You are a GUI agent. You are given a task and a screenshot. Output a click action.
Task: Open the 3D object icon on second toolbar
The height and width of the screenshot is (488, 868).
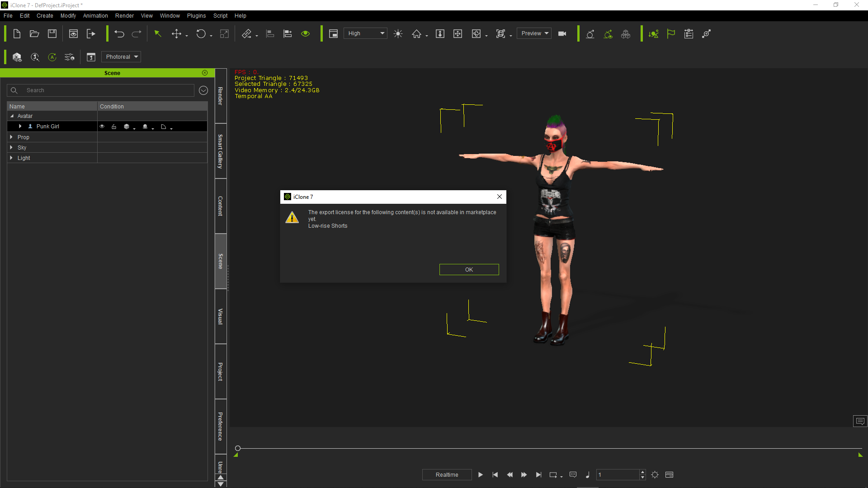pos(17,57)
